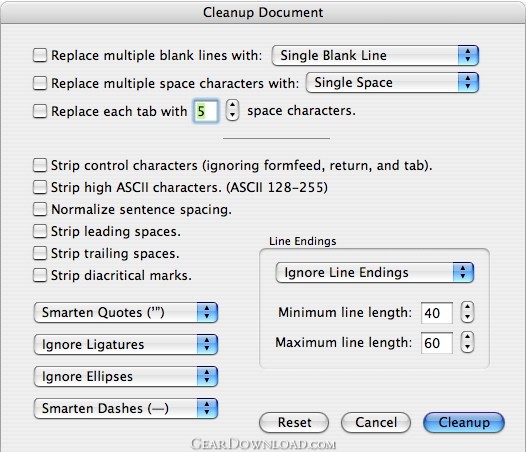Click the tab space count field
The height and width of the screenshot is (452, 526).
pos(206,111)
